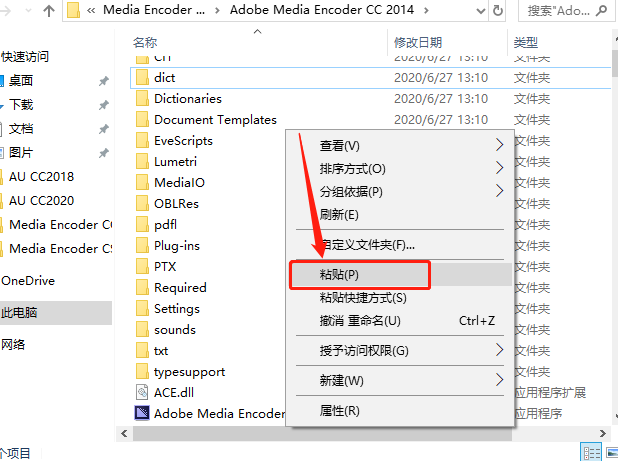Open 文档 in quick access

pos(20,128)
